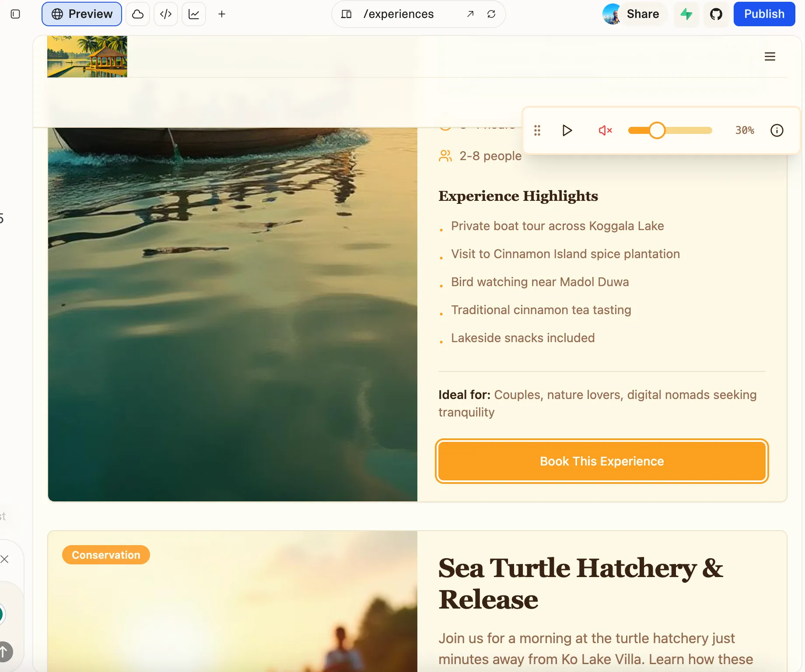Screen dimensions: 805x672
Task: Unmute the audio player
Action: point(605,130)
